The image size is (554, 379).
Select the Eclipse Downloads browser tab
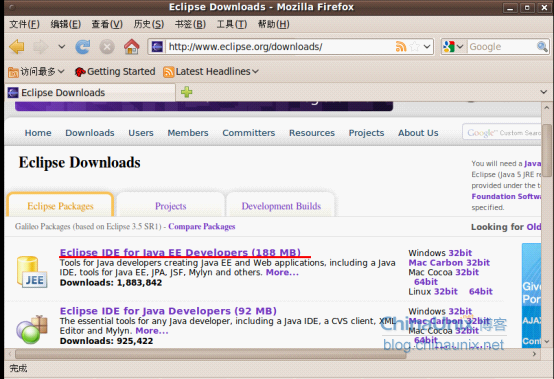[x=90, y=93]
